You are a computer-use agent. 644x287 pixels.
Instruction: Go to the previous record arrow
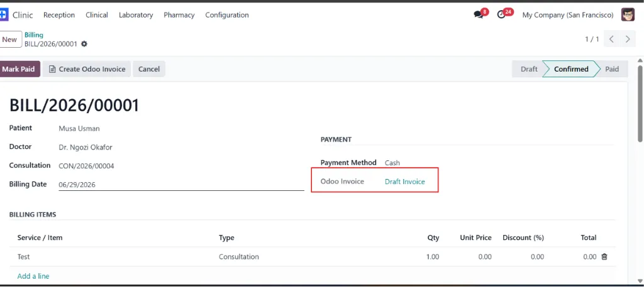611,40
